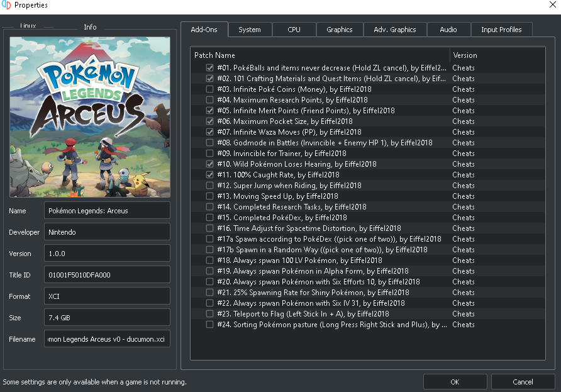This screenshot has height=392, width=561.
Task: Click the Cancel button
Action: (523, 382)
